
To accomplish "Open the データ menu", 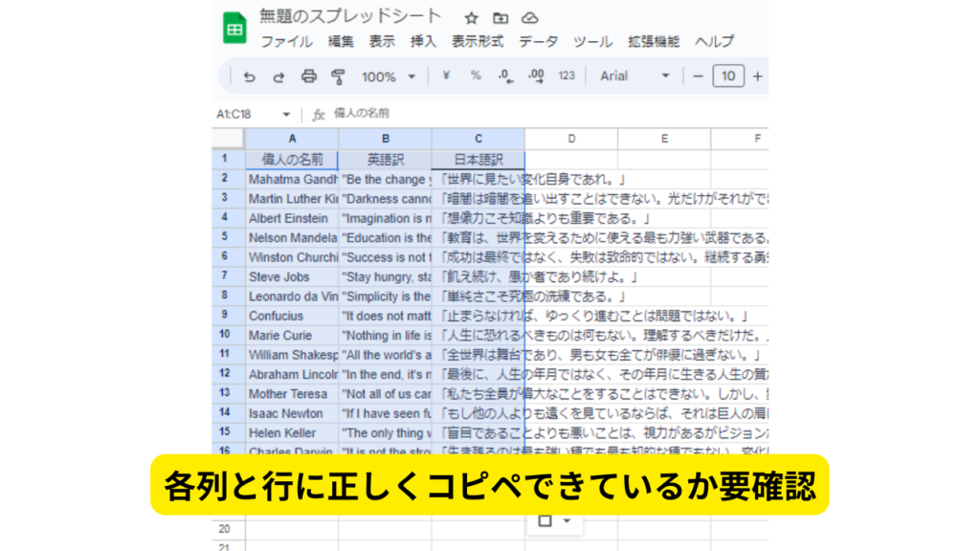I will point(538,41).
